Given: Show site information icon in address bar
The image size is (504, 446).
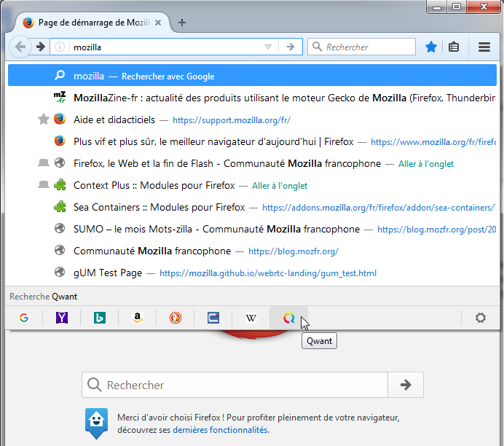Looking at the screenshot, I should pos(60,47).
